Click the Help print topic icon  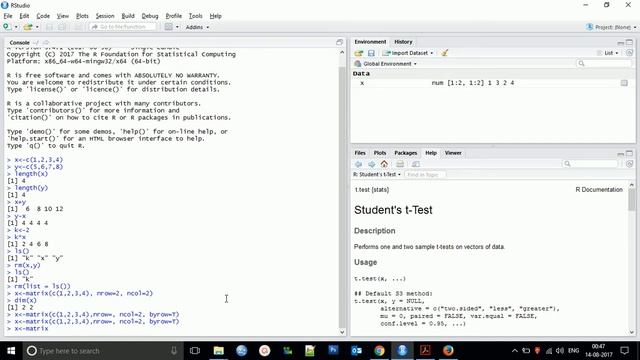coord(400,164)
